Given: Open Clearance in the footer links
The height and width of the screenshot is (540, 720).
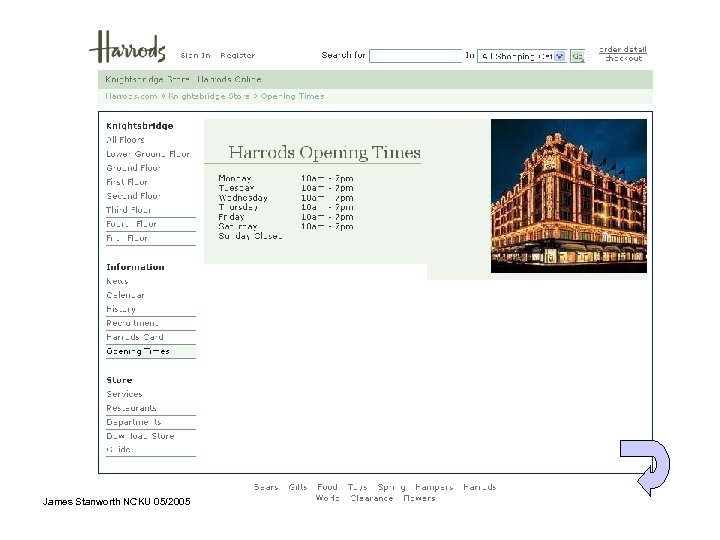Looking at the screenshot, I should (371, 498).
